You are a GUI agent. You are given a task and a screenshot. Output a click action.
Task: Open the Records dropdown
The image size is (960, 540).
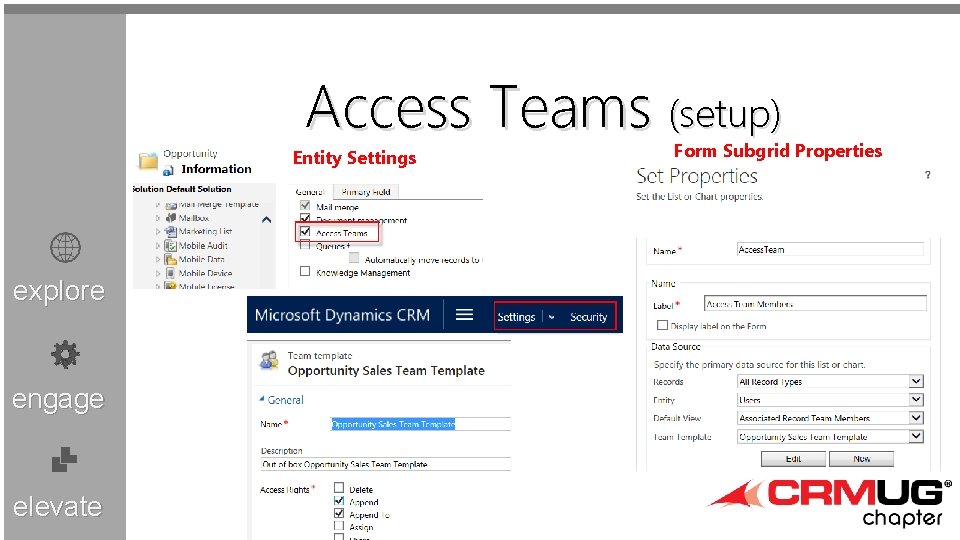pos(916,381)
